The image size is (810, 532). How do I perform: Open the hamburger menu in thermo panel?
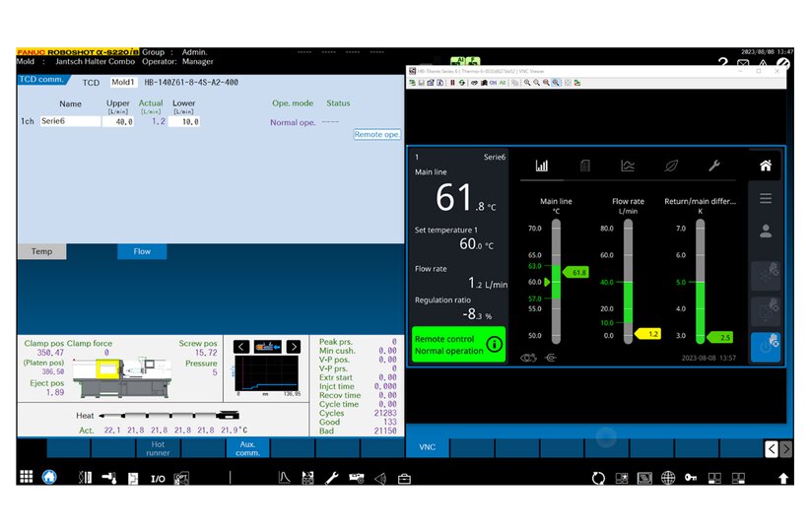pos(766,198)
